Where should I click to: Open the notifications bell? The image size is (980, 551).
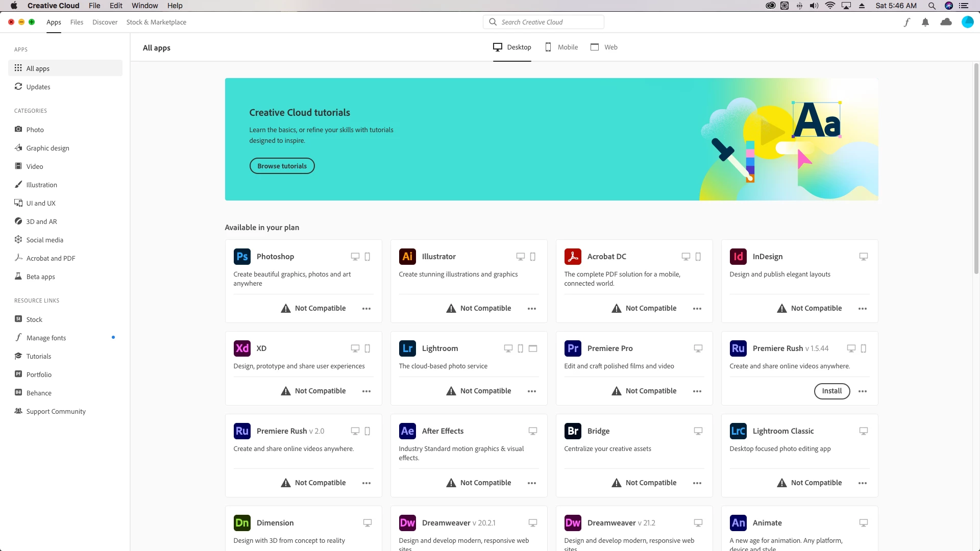coord(925,22)
